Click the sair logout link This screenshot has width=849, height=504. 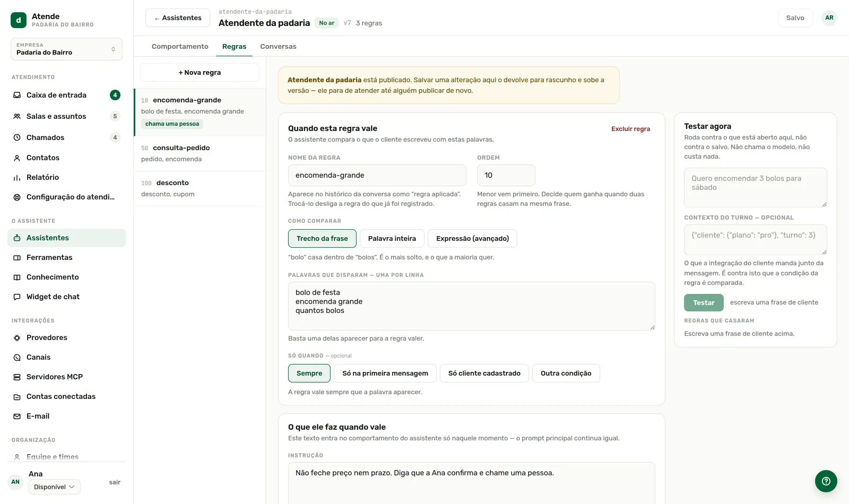115,482
